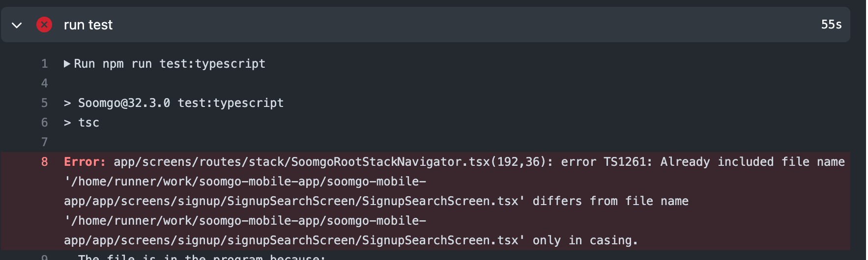
Task: Click the text 'differs from file name'
Action: [610, 201]
